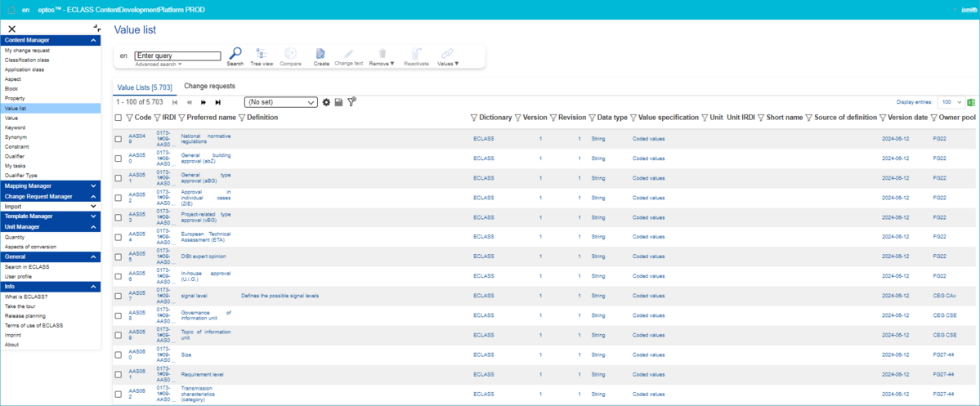Select all rows with header checkbox
The width and height of the screenshot is (980, 406).
coord(119,118)
